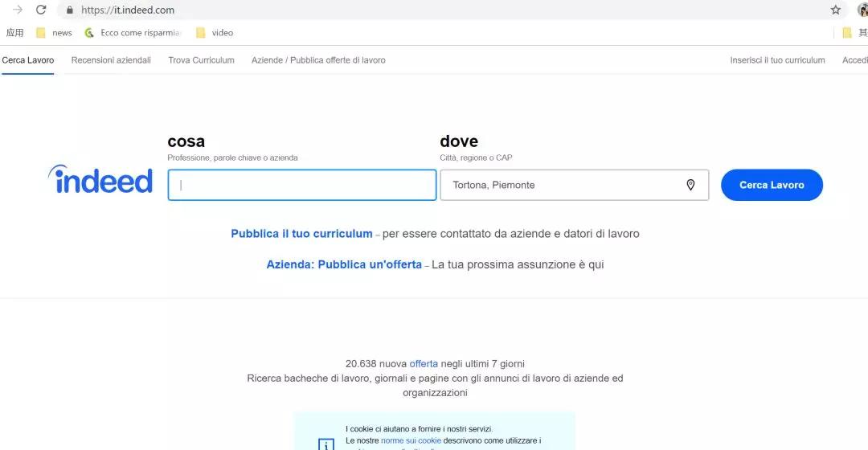Click the 应用 apps bookmark shortcut
Screen dimensions: 868x450
pyautogui.click(x=15, y=33)
